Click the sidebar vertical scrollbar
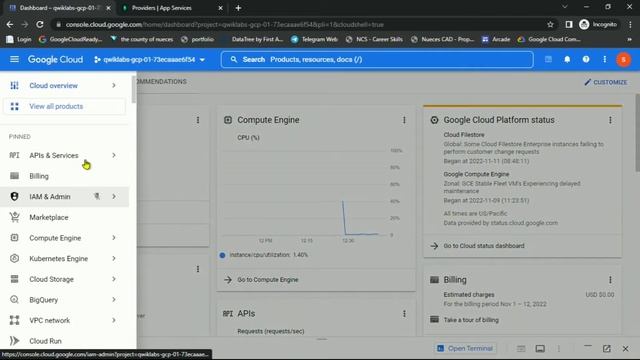This screenshot has width=640, height=360. coord(134,90)
